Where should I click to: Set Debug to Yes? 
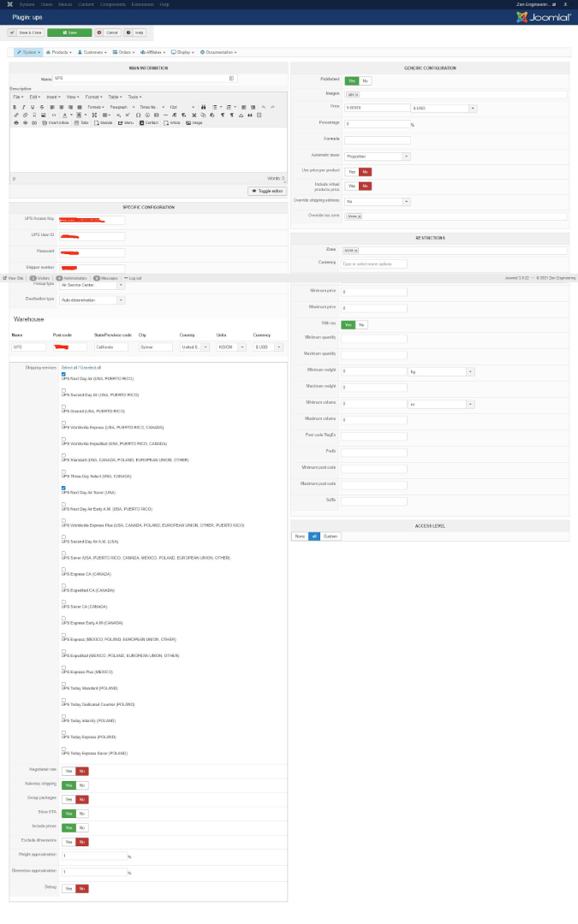(69, 888)
